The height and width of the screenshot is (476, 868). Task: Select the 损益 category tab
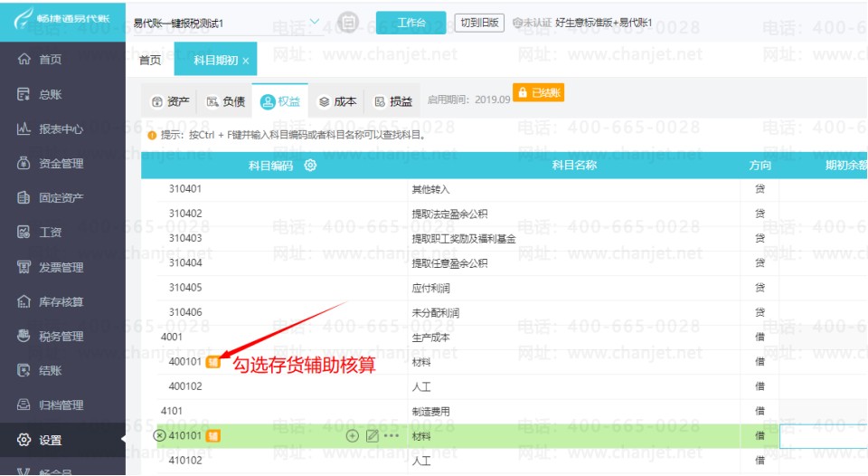pyautogui.click(x=392, y=101)
